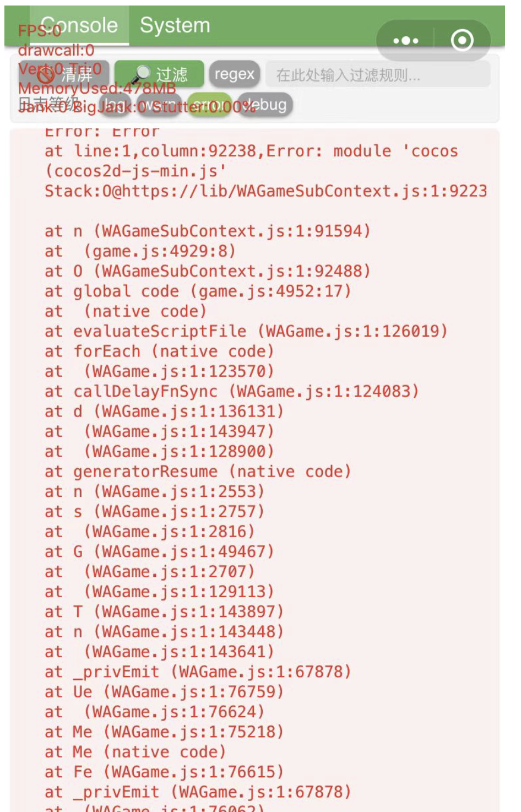Screen dimensions: 521x812
Task: Toggle the error level filter
Action: tap(211, 105)
